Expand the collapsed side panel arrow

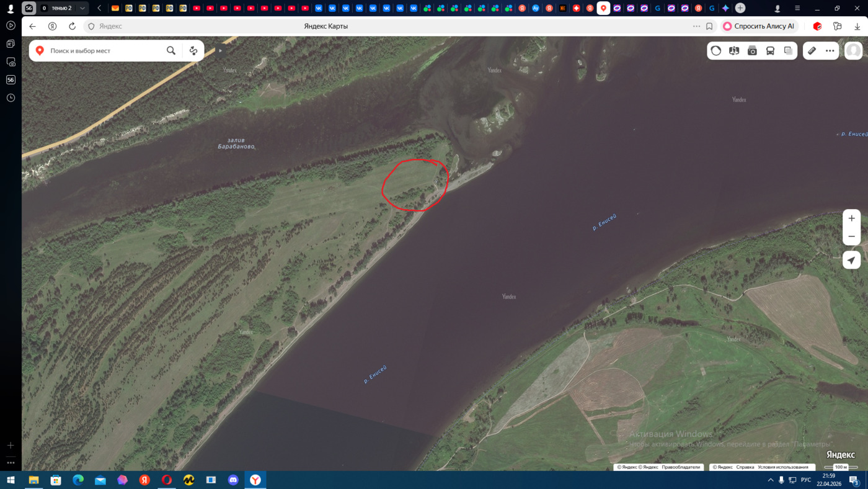(x=220, y=51)
